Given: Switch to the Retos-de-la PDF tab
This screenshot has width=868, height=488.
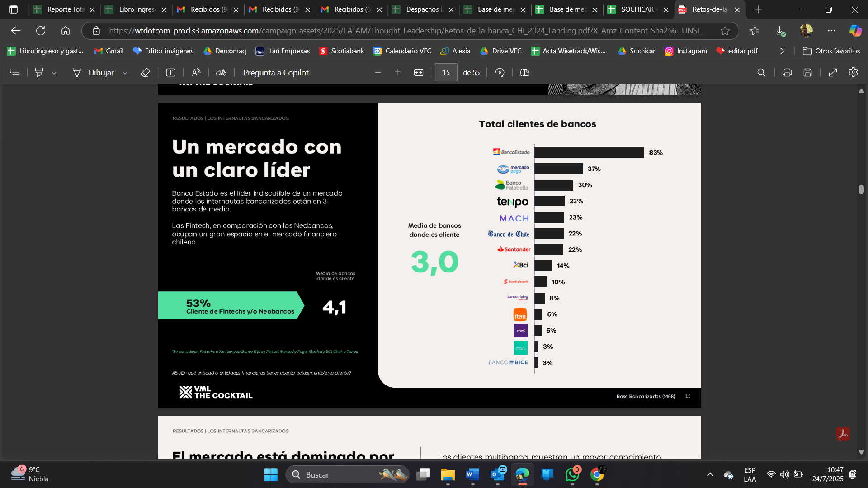Looking at the screenshot, I should 709,9.
